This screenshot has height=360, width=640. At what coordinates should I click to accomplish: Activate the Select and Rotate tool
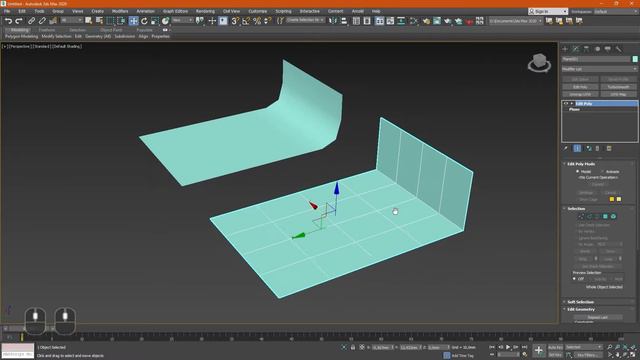[144, 21]
